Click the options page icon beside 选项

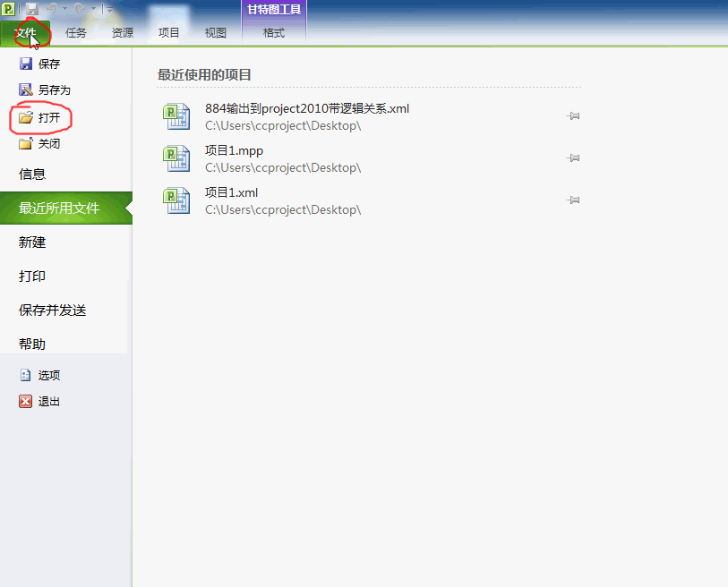click(26, 375)
